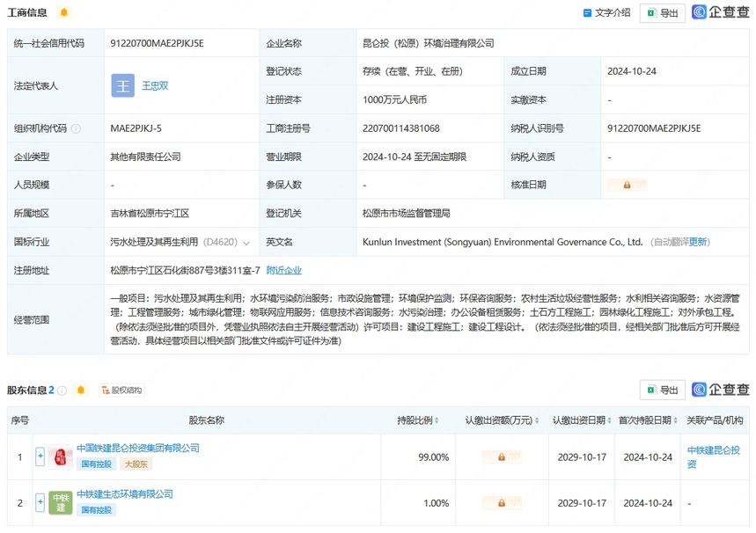
Task: Click bell icon beside 股东信息
Action: pos(80,390)
